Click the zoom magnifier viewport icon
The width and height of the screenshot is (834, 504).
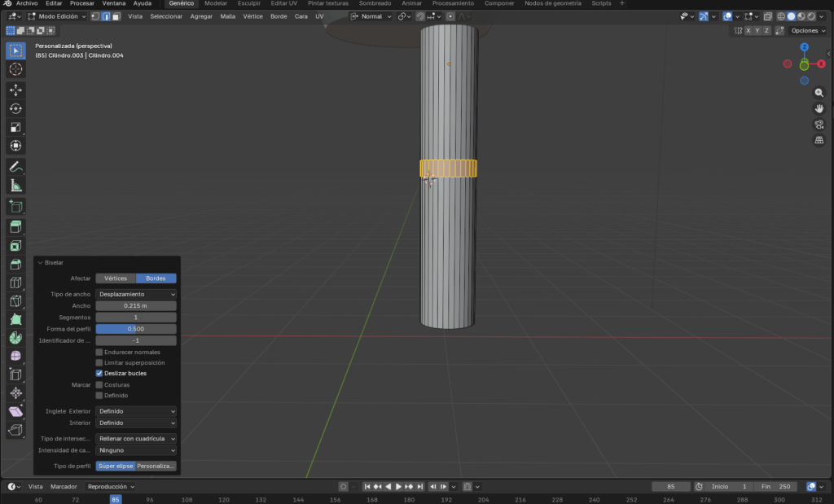point(819,93)
